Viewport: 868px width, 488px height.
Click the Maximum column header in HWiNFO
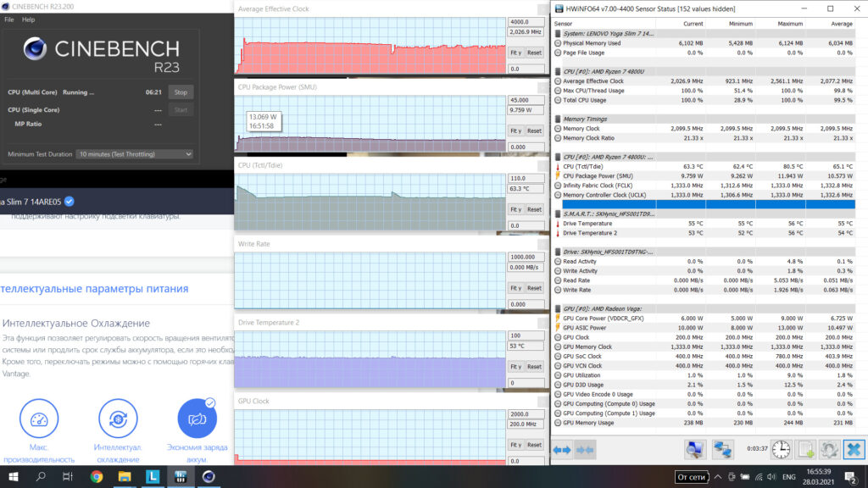[790, 24]
